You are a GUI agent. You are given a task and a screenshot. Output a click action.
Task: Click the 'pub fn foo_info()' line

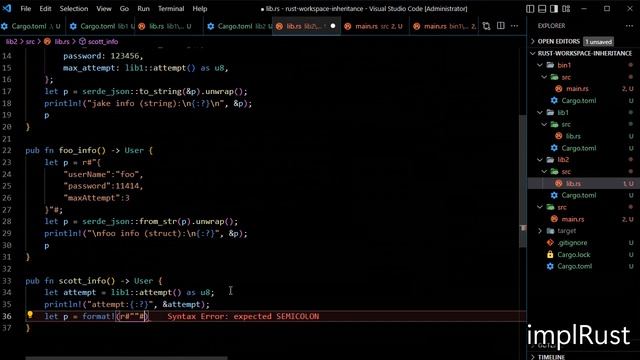[x=89, y=151]
